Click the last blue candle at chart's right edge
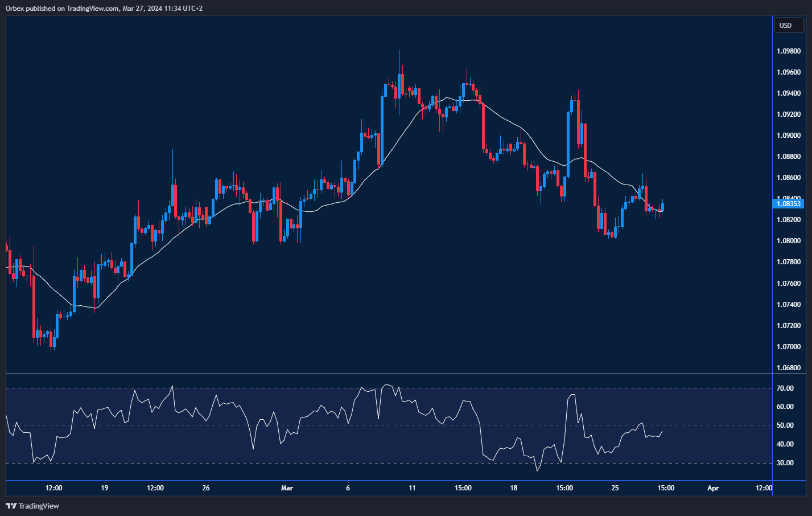812x516 pixels. coord(662,207)
